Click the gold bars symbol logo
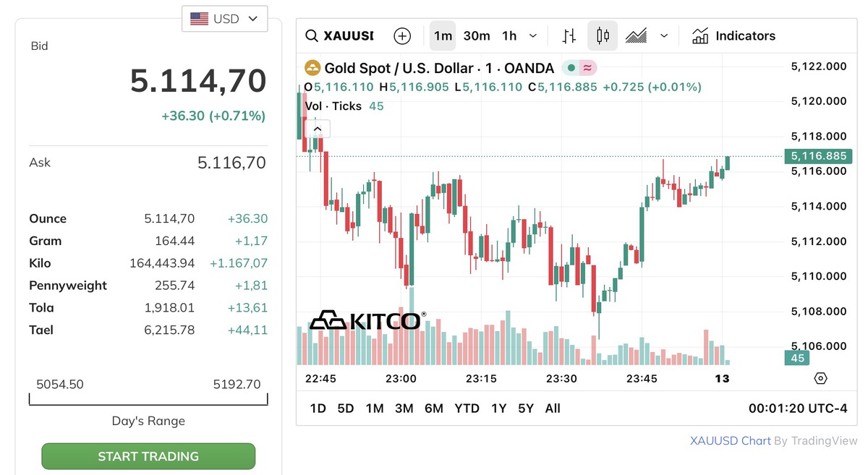 pos(312,69)
